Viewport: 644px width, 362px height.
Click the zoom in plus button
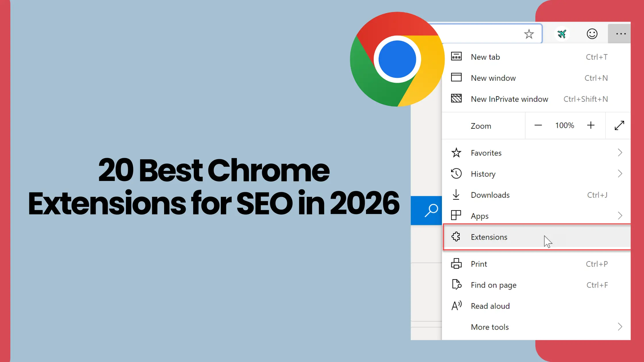click(591, 125)
